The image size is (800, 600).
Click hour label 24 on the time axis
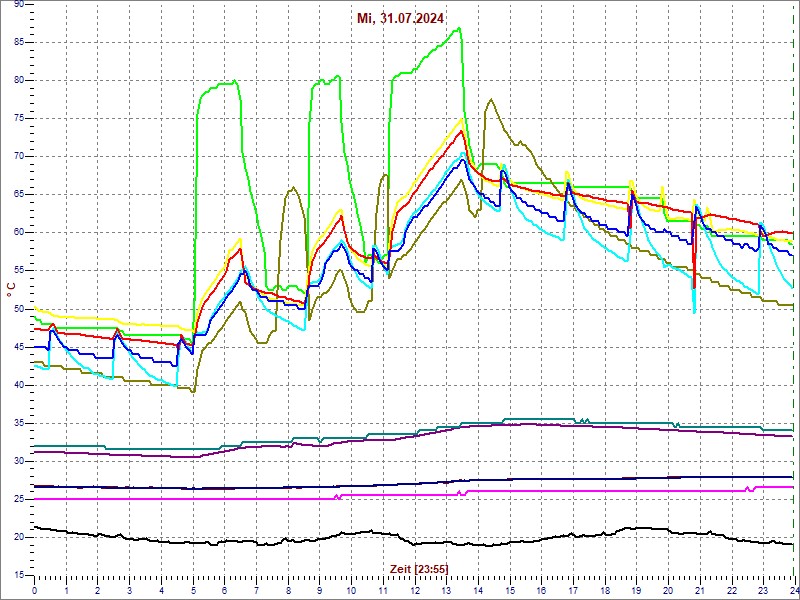(793, 589)
